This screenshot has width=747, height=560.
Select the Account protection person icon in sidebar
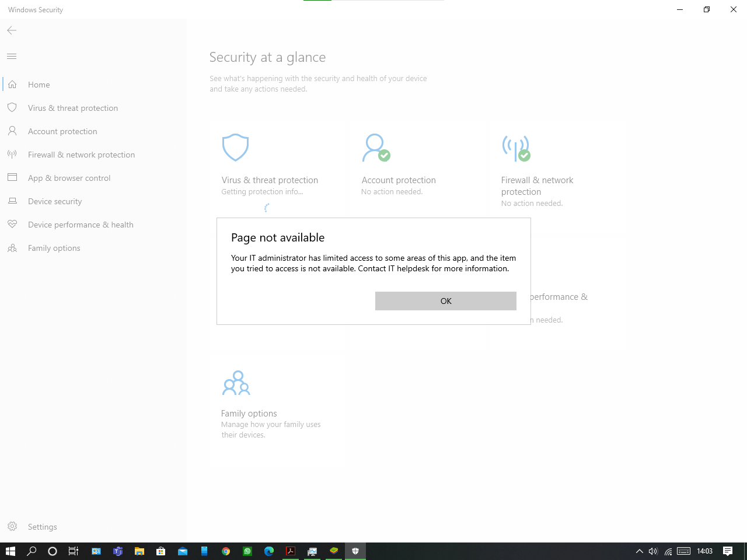(12, 131)
